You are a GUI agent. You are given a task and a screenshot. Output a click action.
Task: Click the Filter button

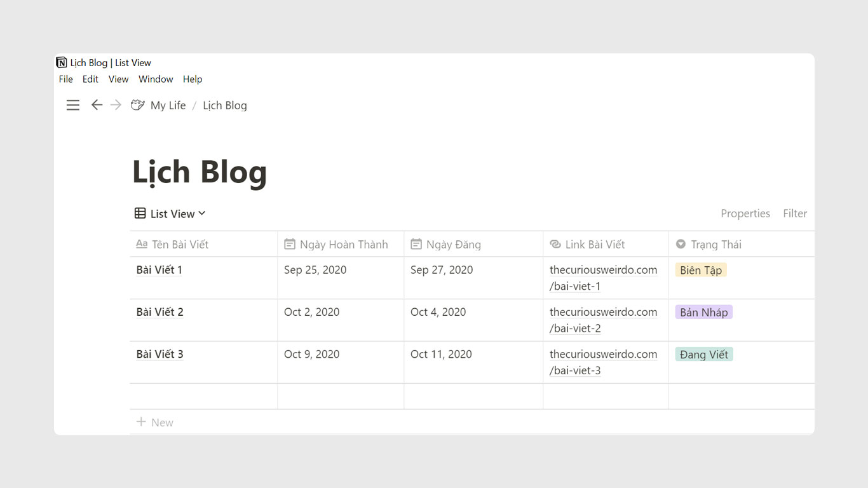pyautogui.click(x=795, y=213)
